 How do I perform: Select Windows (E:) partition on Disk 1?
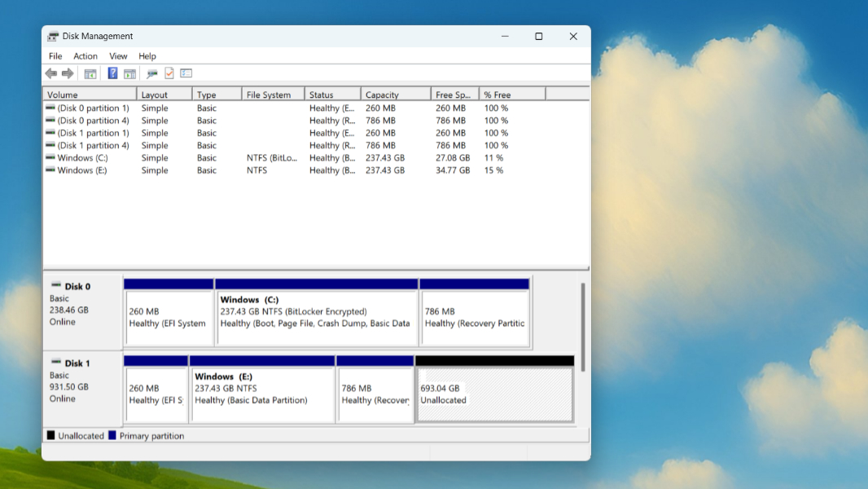pos(261,394)
